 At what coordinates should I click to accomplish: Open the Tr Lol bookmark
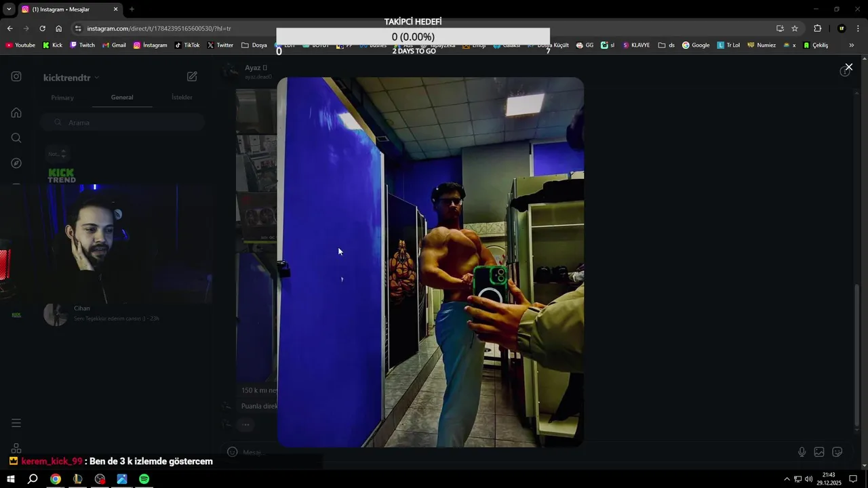(x=729, y=45)
